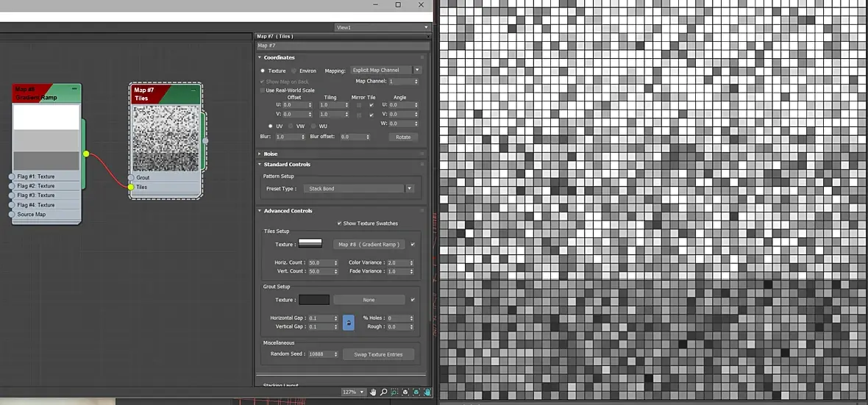The width and height of the screenshot is (868, 405).
Task: Select the WU coordinate radio button
Action: pyautogui.click(x=313, y=126)
